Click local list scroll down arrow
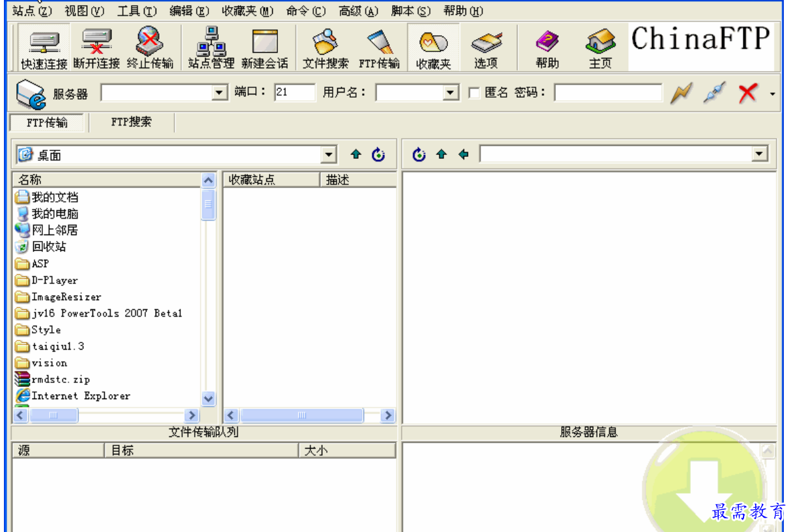791x532 pixels. click(x=208, y=399)
